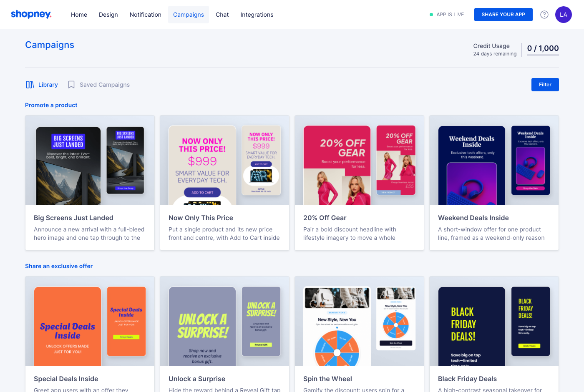Screen dimensions: 584x392
Task: Click the '0 / 1,000' credit usage value
Action: (543, 48)
